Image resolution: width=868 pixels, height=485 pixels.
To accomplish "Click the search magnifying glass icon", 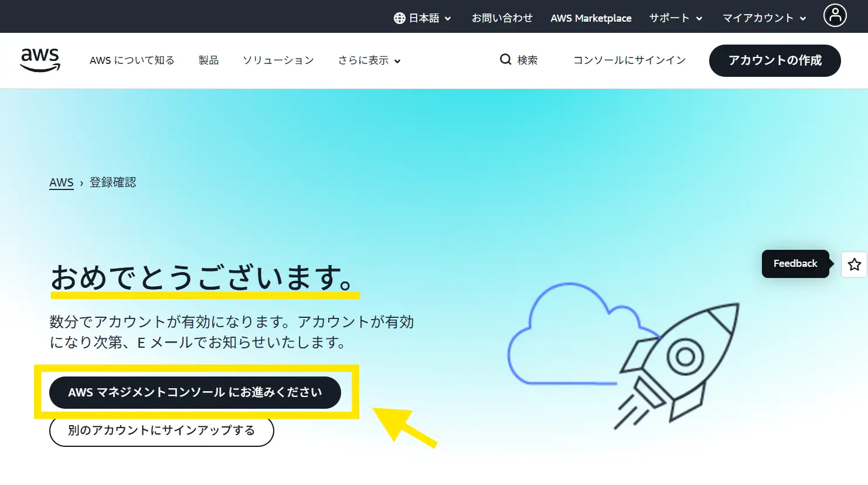I will click(505, 59).
